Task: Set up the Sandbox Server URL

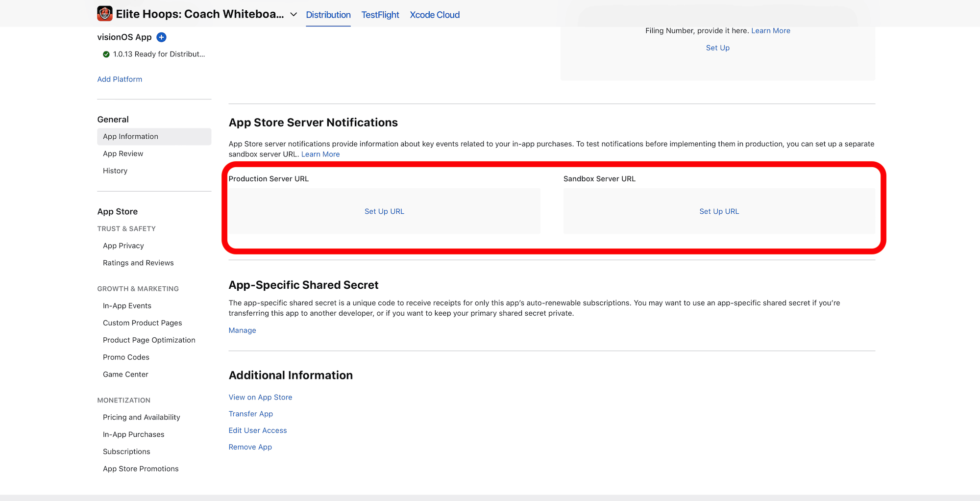Action: pos(719,211)
